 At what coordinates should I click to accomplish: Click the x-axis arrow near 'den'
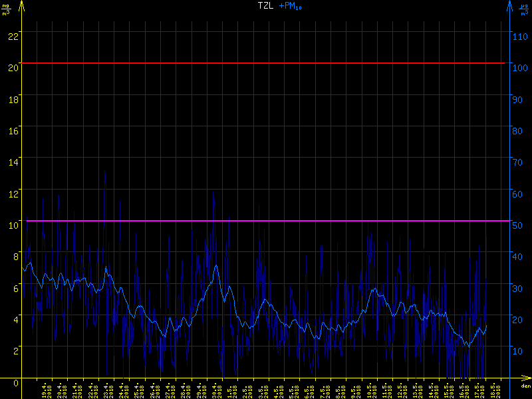tap(525, 380)
